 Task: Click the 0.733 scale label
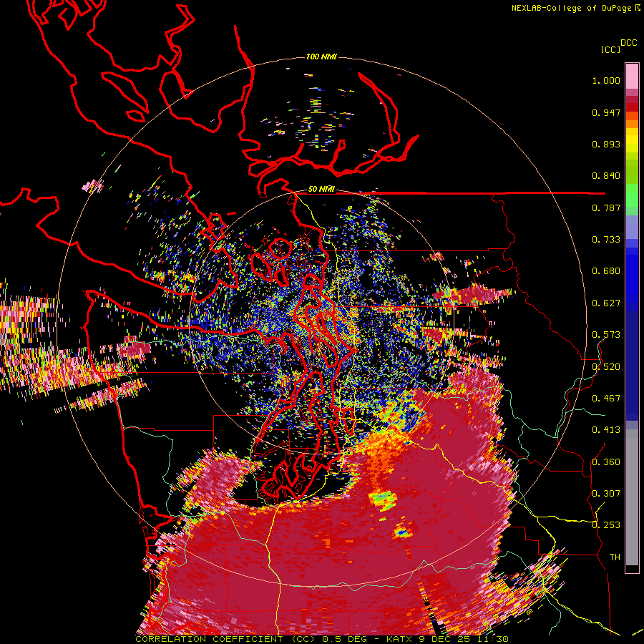[x=606, y=240]
